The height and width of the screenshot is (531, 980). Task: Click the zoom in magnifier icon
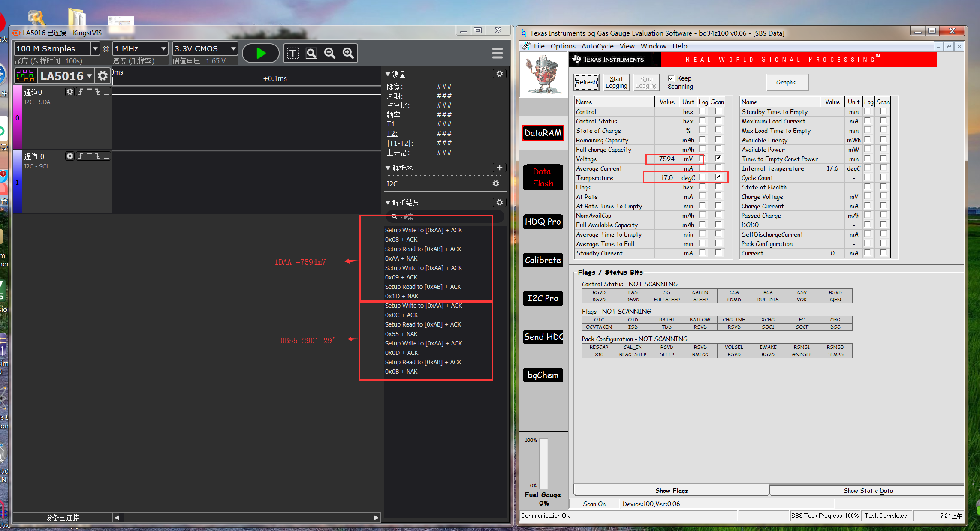348,53
